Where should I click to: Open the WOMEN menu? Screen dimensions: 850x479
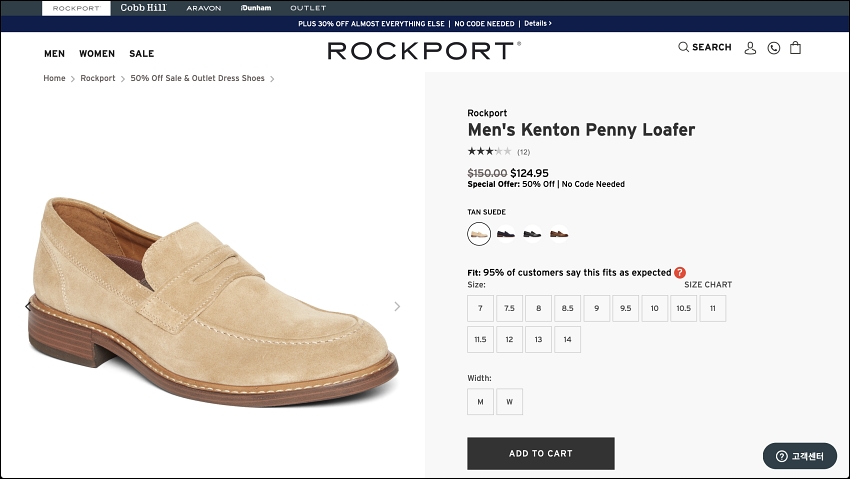(x=97, y=54)
